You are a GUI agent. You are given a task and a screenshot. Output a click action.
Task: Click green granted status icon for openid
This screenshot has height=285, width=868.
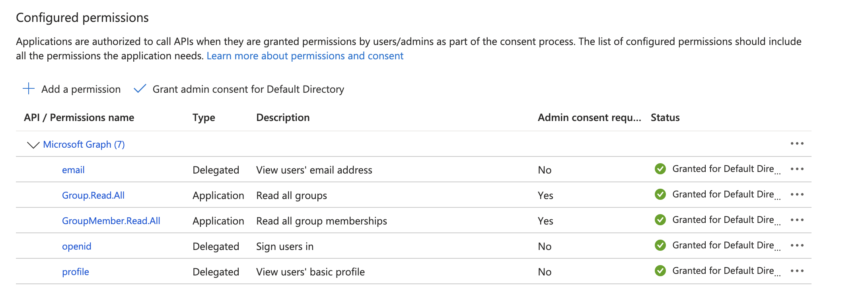[x=660, y=246]
